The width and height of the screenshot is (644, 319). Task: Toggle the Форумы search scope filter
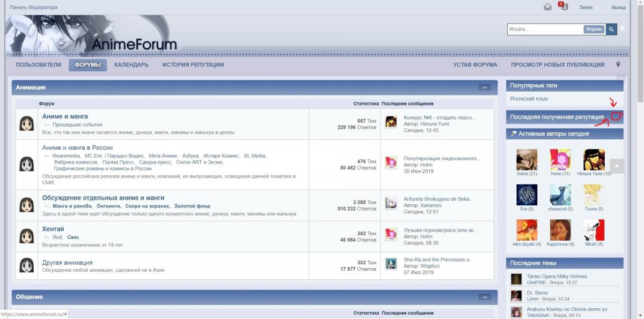pos(594,29)
